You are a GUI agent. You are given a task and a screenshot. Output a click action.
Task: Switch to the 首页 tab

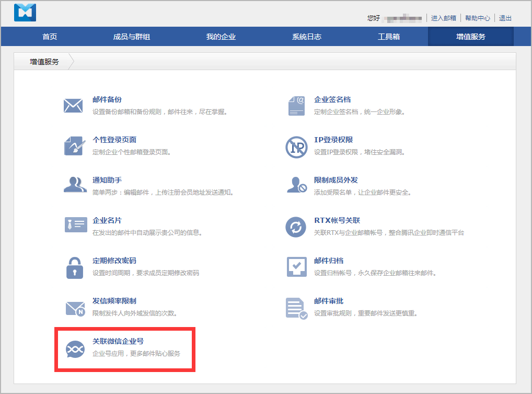pyautogui.click(x=50, y=37)
